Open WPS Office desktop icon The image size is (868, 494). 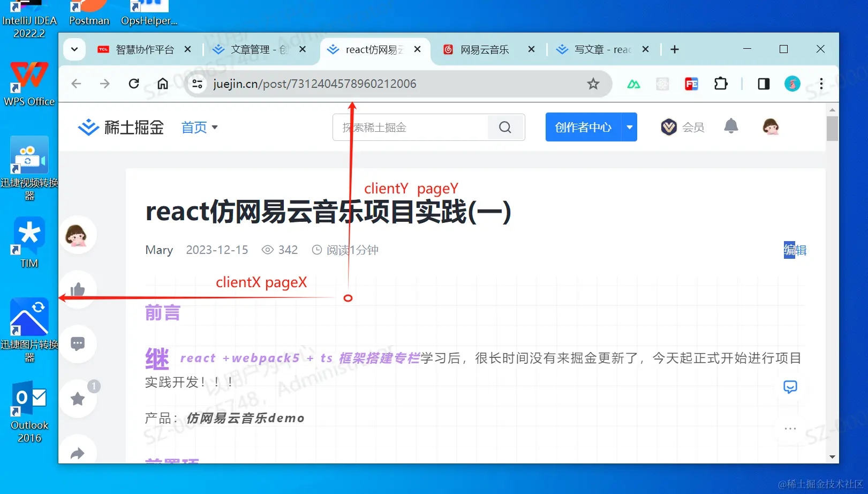tap(29, 84)
